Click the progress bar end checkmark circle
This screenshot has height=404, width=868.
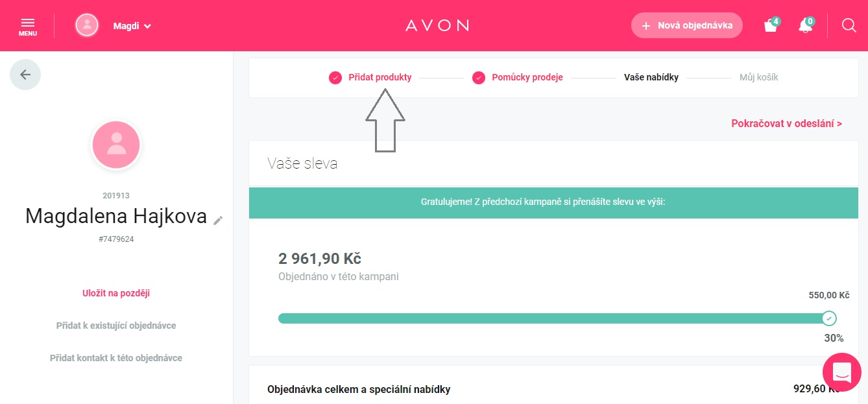[828, 318]
